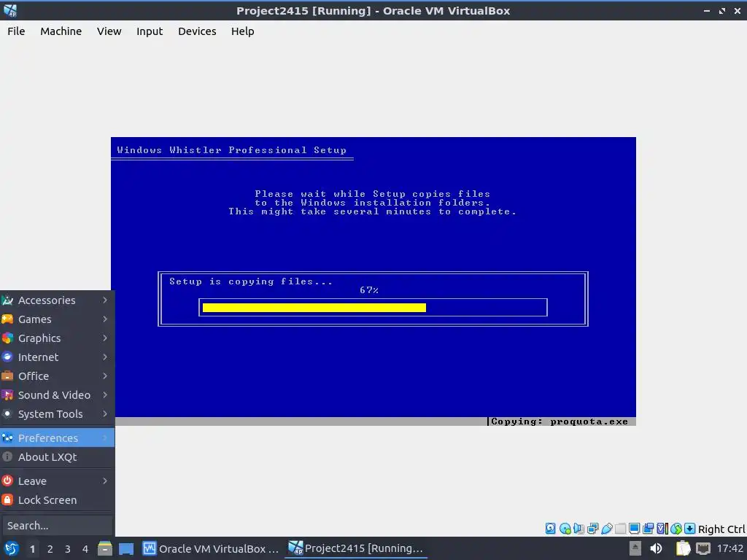Switch to virtual desktop 3
Viewport: 747px width, 560px height.
pyautogui.click(x=68, y=549)
